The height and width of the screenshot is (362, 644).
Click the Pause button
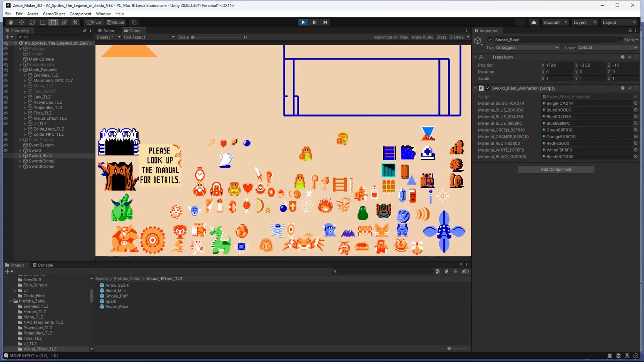point(314,22)
